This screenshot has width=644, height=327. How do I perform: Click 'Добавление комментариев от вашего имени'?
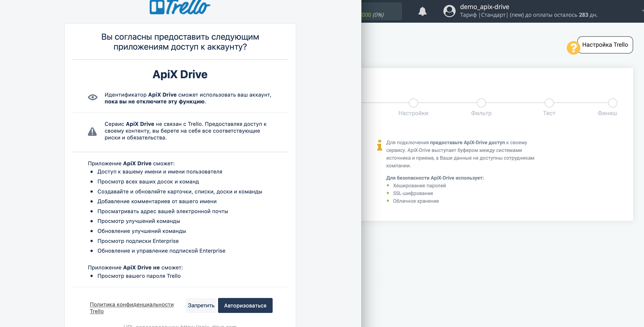(157, 201)
